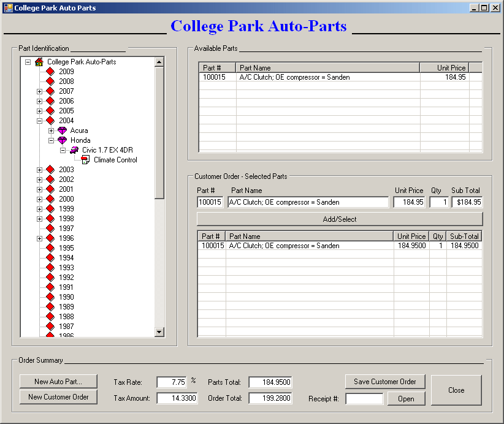Screen dimensions: 504x424
Task: Click the Add/Select button
Action: coord(340,219)
